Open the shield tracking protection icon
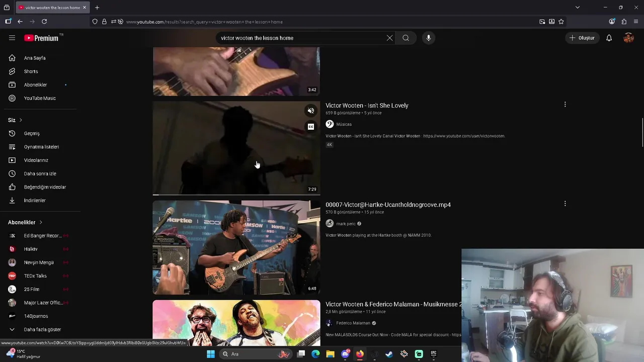644x362 pixels. [x=95, y=22]
